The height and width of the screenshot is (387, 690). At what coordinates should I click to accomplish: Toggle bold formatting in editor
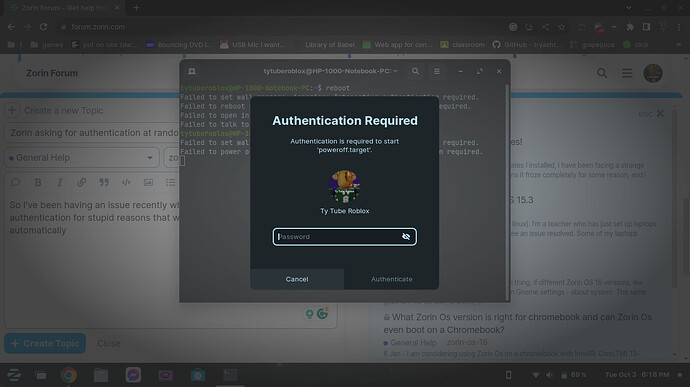(x=38, y=182)
